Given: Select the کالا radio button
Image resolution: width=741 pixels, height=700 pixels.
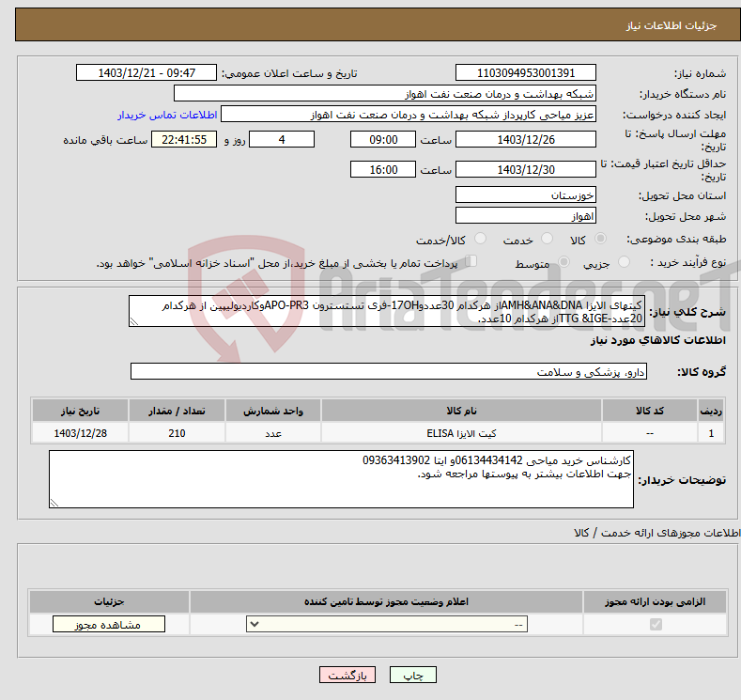Looking at the screenshot, I should 600,239.
